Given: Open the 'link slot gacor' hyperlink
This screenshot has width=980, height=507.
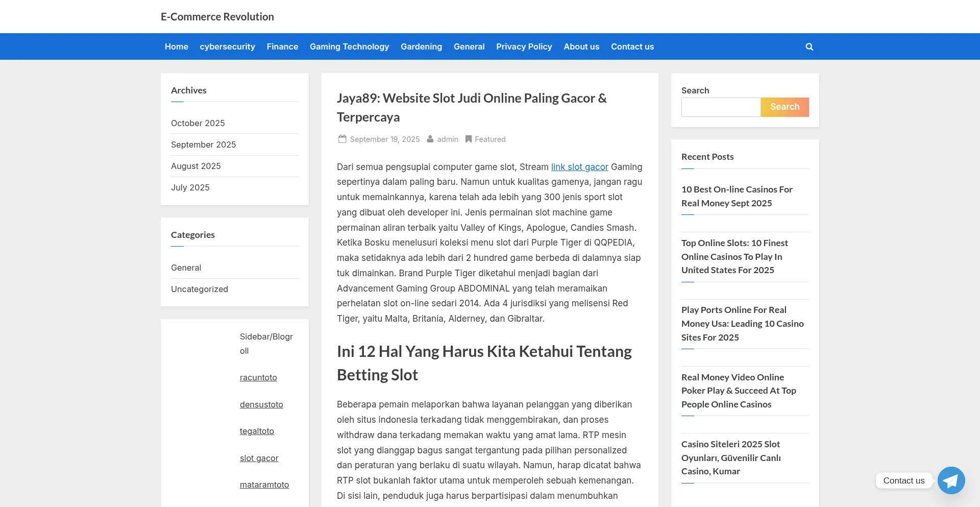Looking at the screenshot, I should point(579,167).
